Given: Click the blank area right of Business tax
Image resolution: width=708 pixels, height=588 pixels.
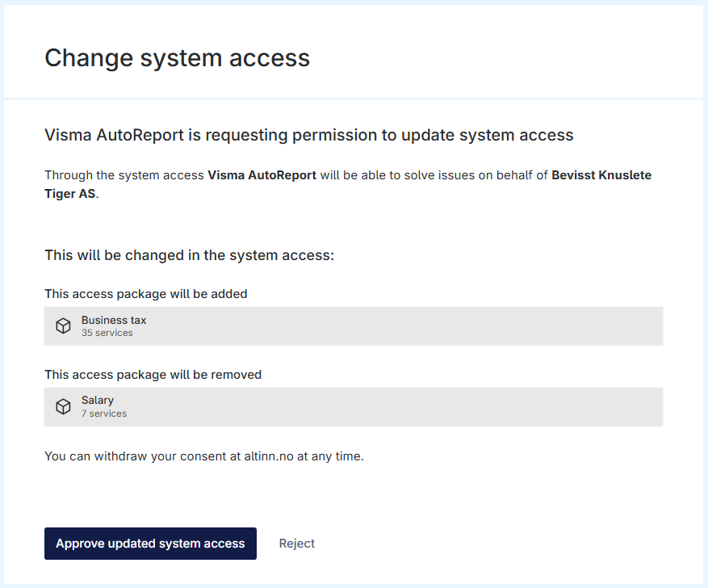Looking at the screenshot, I should [x=406, y=326].
